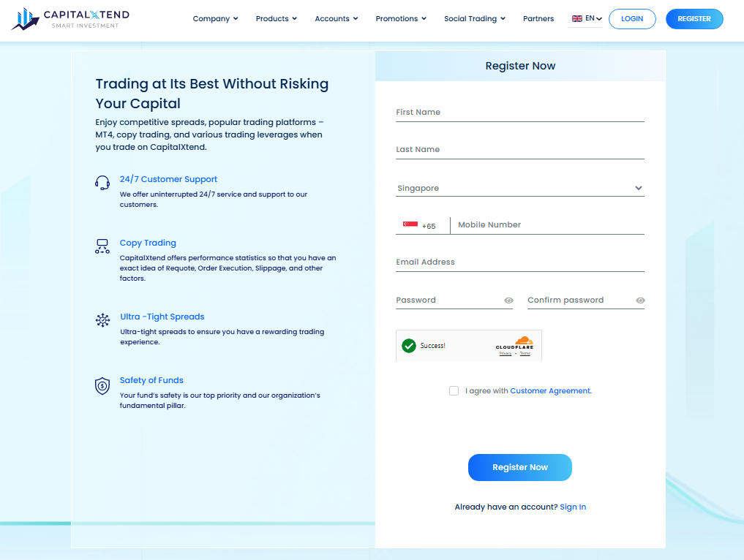
Task: Click the green Success checkmark icon
Action: 408,346
